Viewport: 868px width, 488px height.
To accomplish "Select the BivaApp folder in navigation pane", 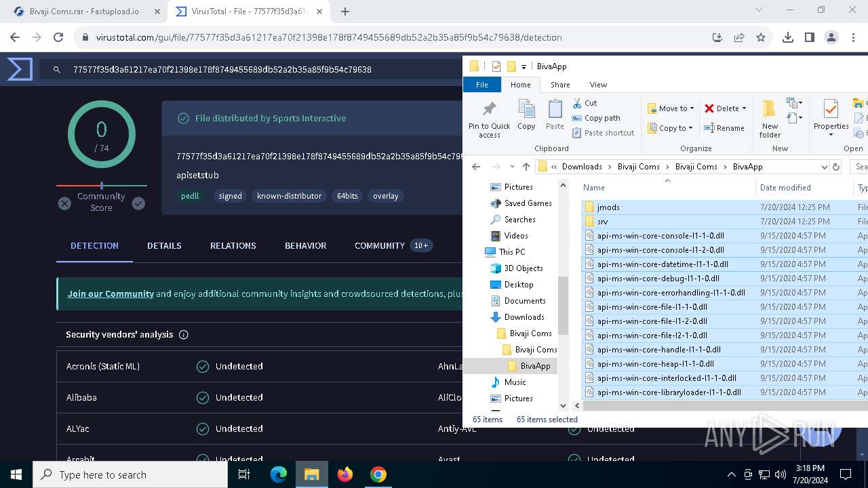I will click(535, 366).
